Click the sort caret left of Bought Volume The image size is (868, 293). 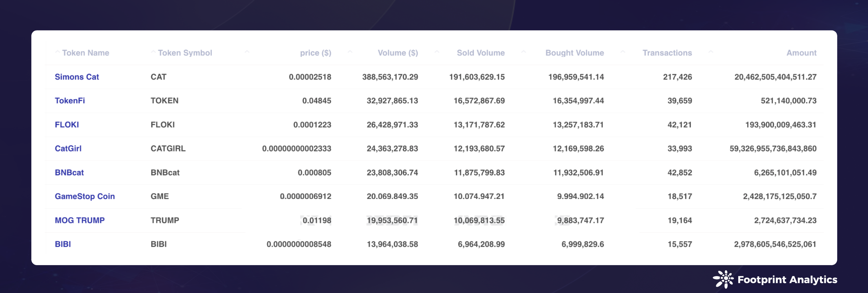click(524, 52)
